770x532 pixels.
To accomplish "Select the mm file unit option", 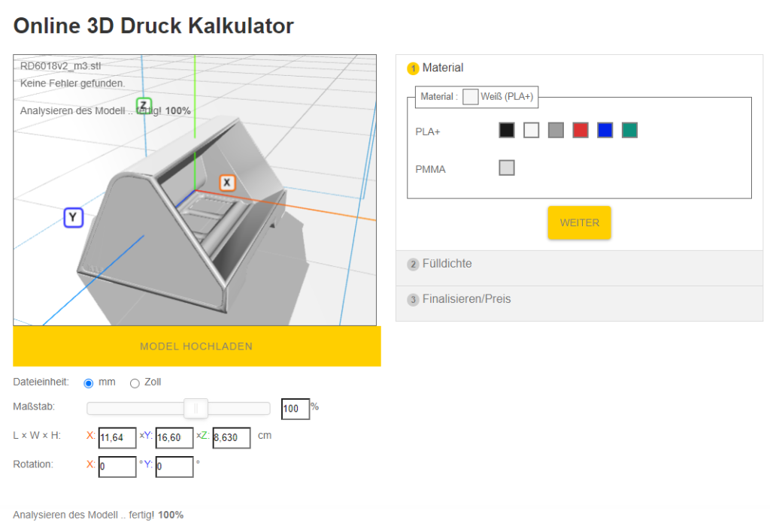I will click(x=89, y=383).
